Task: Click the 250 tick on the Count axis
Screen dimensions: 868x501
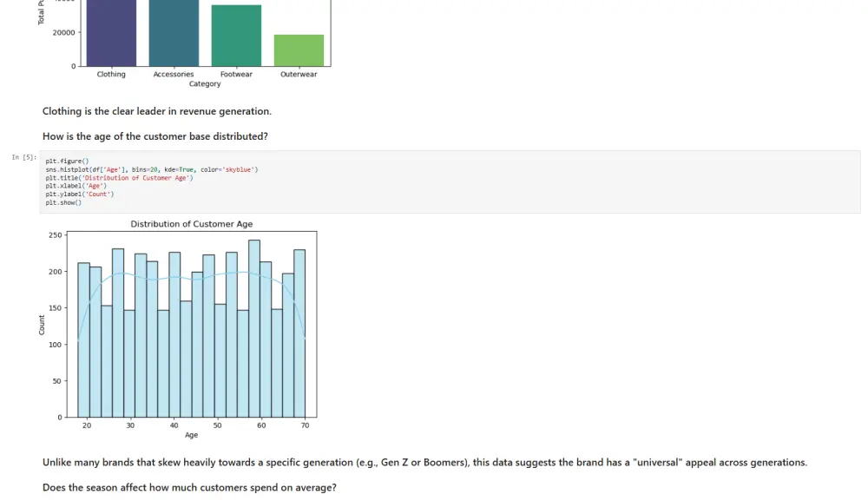Action: [56, 235]
